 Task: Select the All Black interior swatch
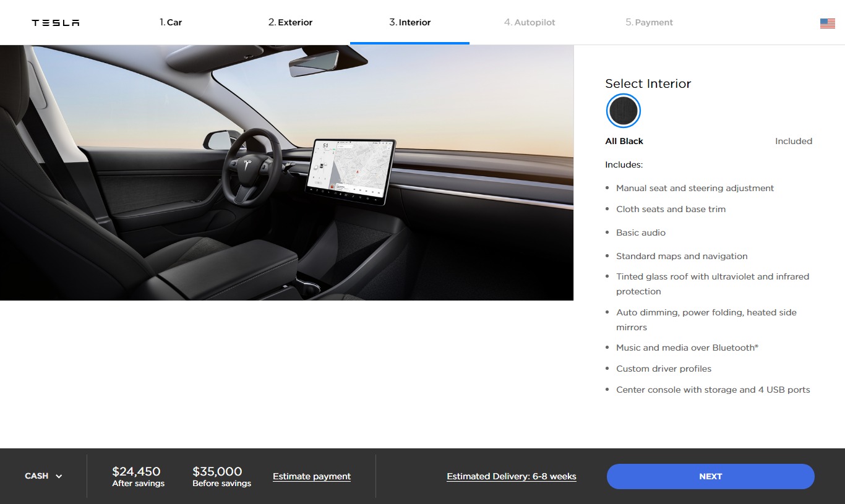click(x=623, y=111)
